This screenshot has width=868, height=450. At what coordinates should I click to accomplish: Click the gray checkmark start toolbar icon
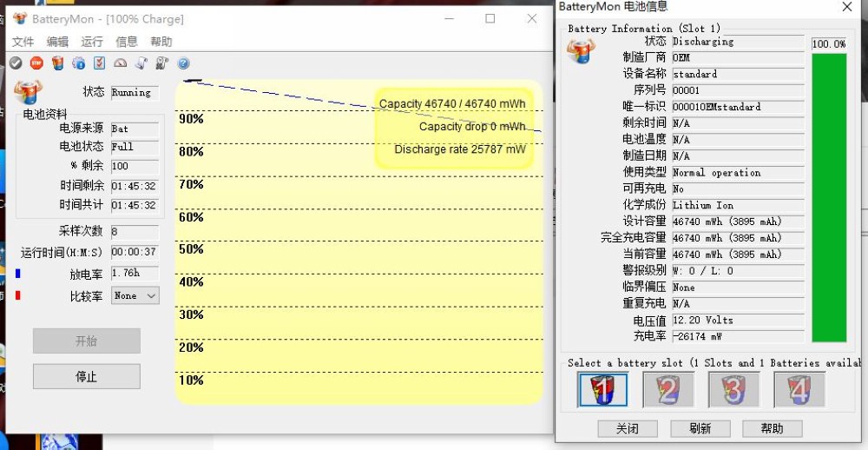coord(16,63)
